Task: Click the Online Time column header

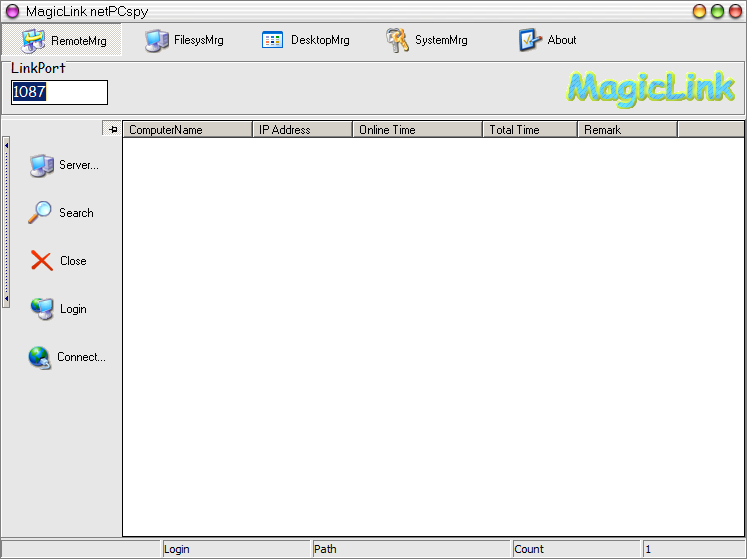Action: (x=417, y=130)
